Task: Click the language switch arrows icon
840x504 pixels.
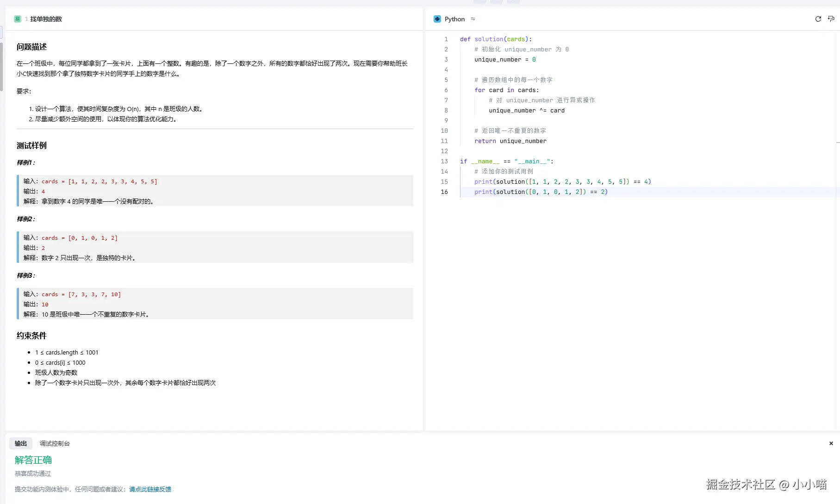Action: [473, 19]
